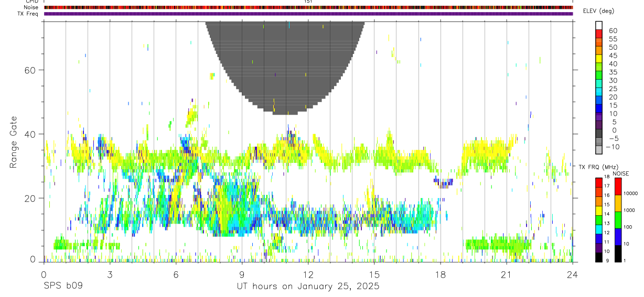Click the light gray bottom ELEV colorbar swatch
Image resolution: width=644 pixels, height=297 pixels.
click(599, 150)
